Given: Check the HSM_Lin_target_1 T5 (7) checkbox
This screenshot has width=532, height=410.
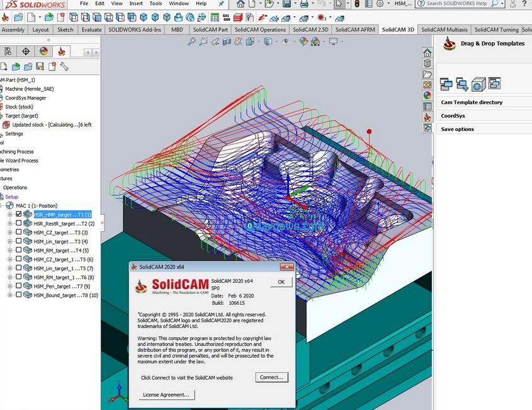Looking at the screenshot, I should click(19, 268).
